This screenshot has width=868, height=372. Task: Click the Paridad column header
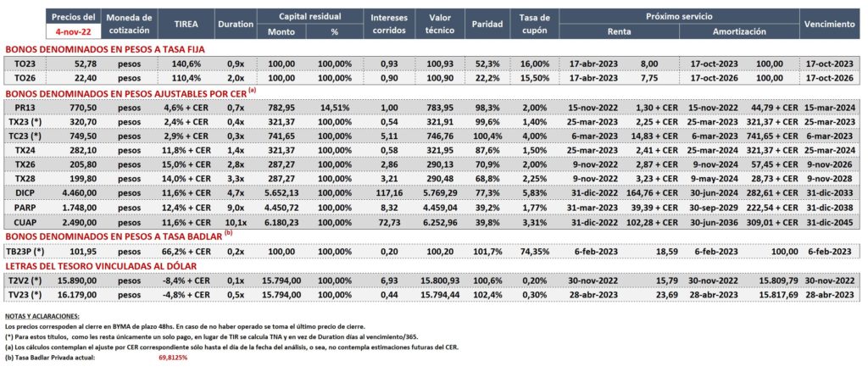[x=487, y=25]
